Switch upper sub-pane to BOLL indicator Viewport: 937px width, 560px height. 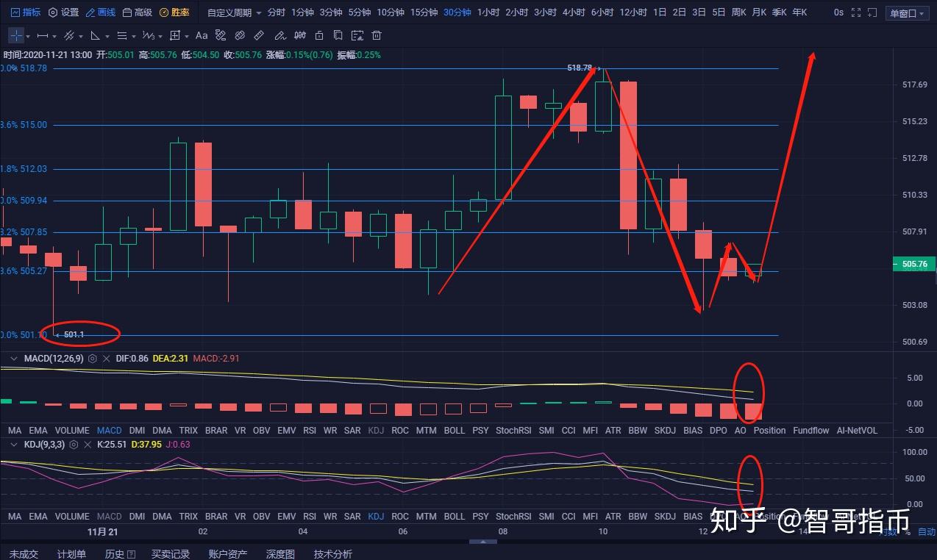[455, 431]
